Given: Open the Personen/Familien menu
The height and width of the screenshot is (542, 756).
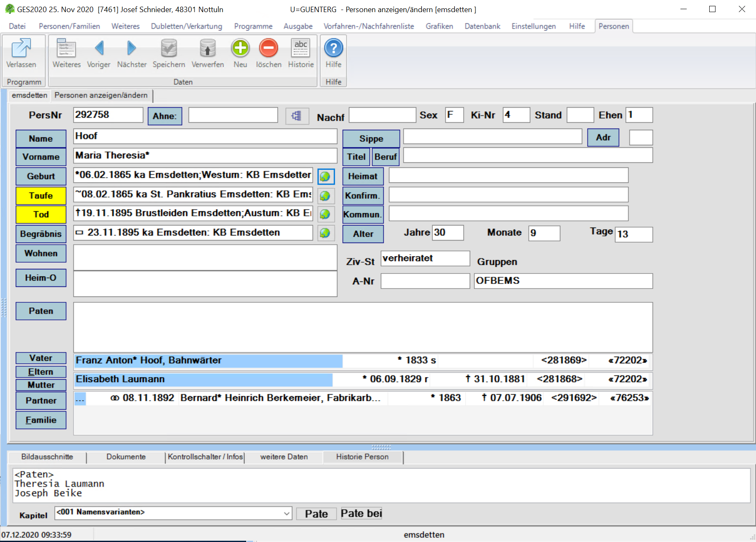Looking at the screenshot, I should click(69, 26).
